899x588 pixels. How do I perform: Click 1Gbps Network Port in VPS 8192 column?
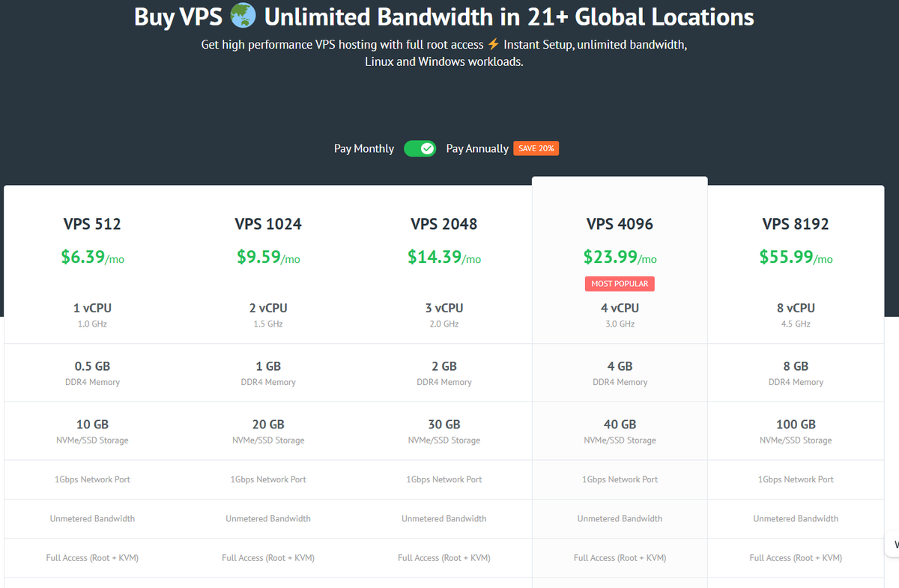pos(796,479)
